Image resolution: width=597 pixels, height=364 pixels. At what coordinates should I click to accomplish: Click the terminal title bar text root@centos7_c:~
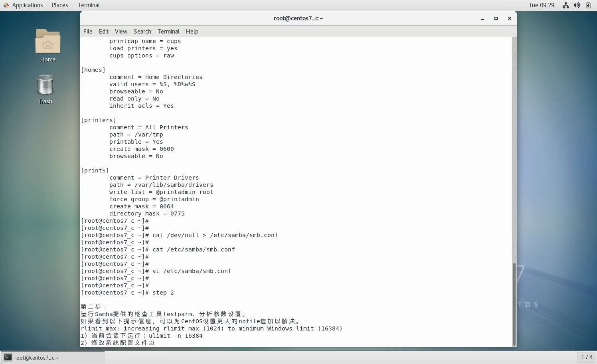click(x=298, y=18)
